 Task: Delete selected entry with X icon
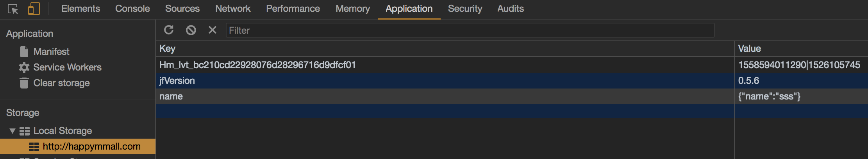212,30
